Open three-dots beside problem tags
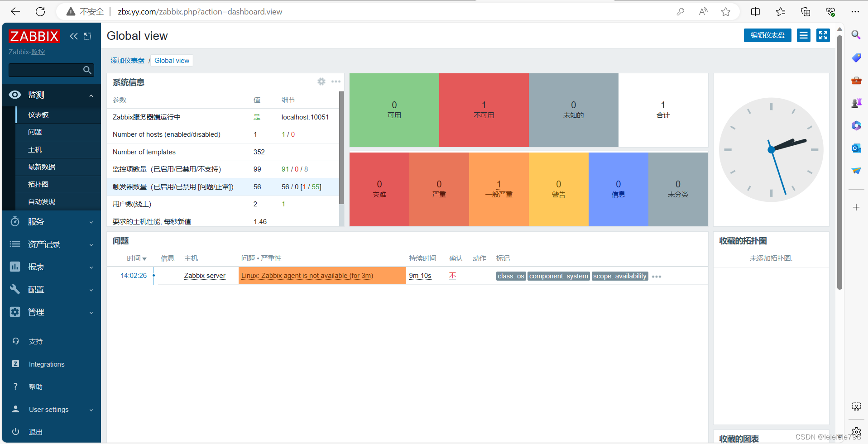 click(x=657, y=277)
